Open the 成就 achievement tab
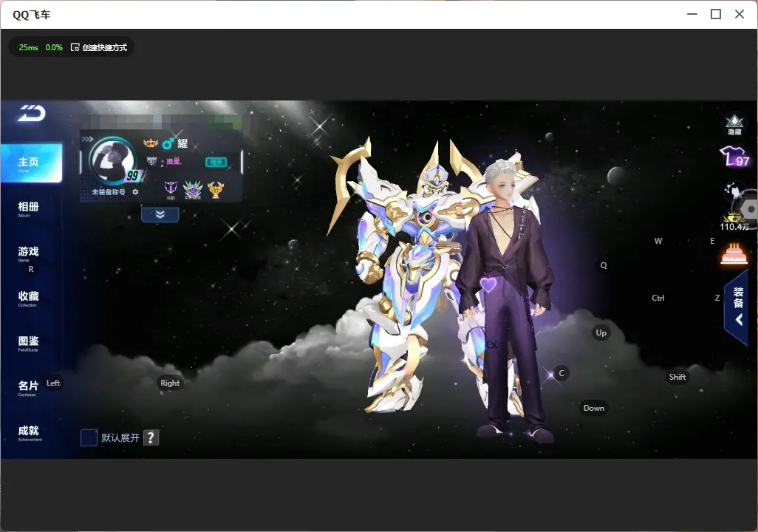This screenshot has width=758, height=532. point(29,432)
